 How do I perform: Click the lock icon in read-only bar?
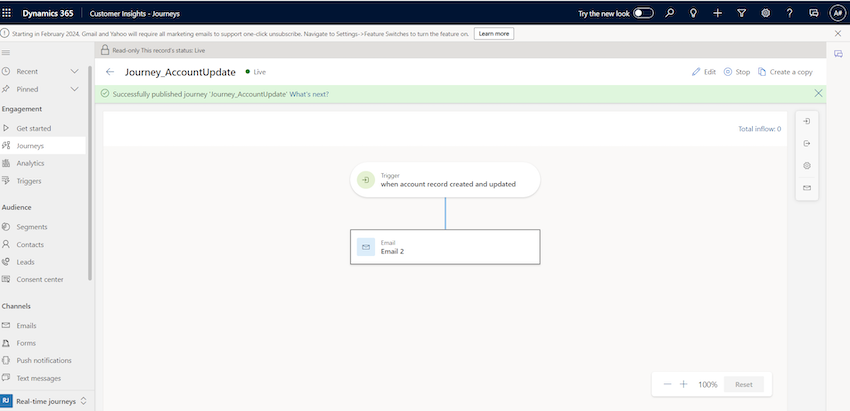pos(105,50)
